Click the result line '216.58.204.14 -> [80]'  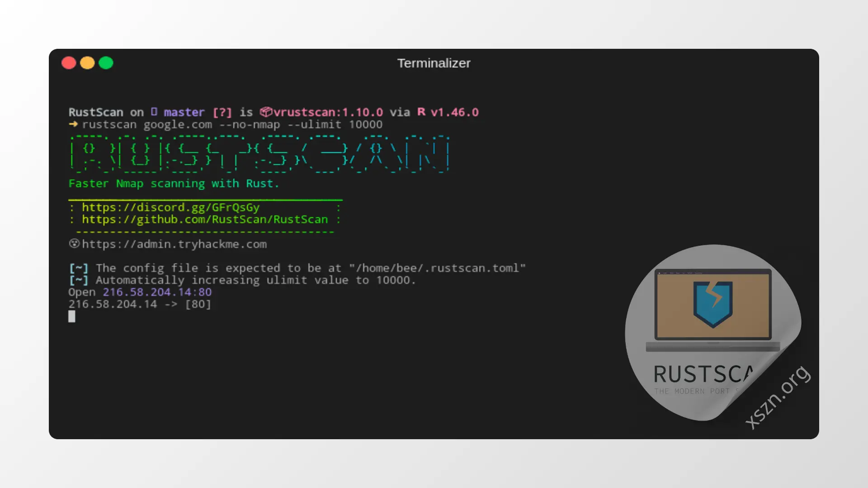point(140,304)
